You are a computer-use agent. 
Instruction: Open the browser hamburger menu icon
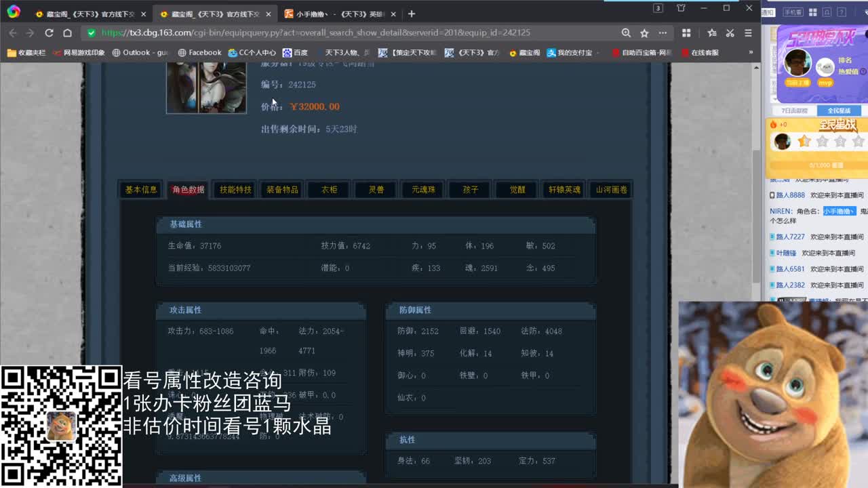tap(748, 33)
